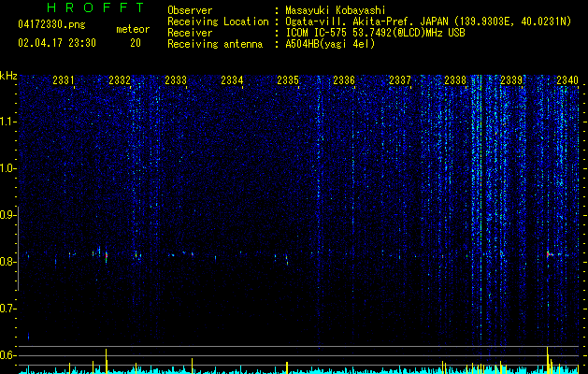Viewport: 588px width, 374px height.
Task: Click the tallest yellow level spike near 2332
Action: (107, 361)
